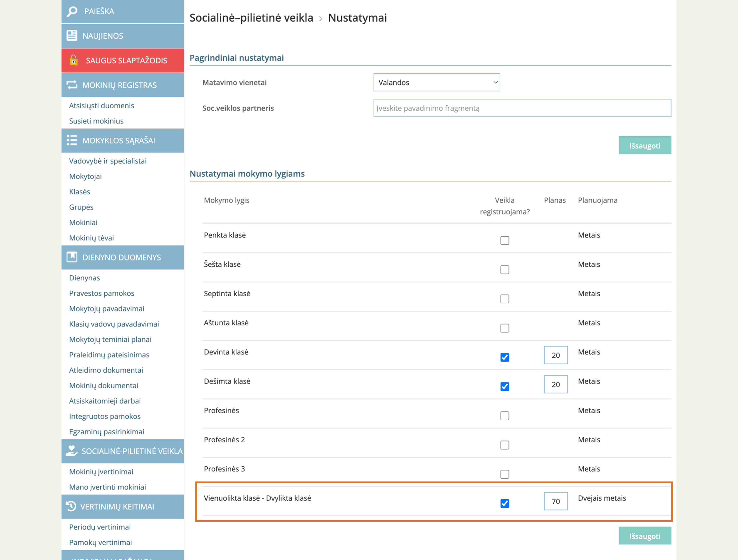Go to the Mokytojai sidebar item
738x560 pixels.
point(85,176)
